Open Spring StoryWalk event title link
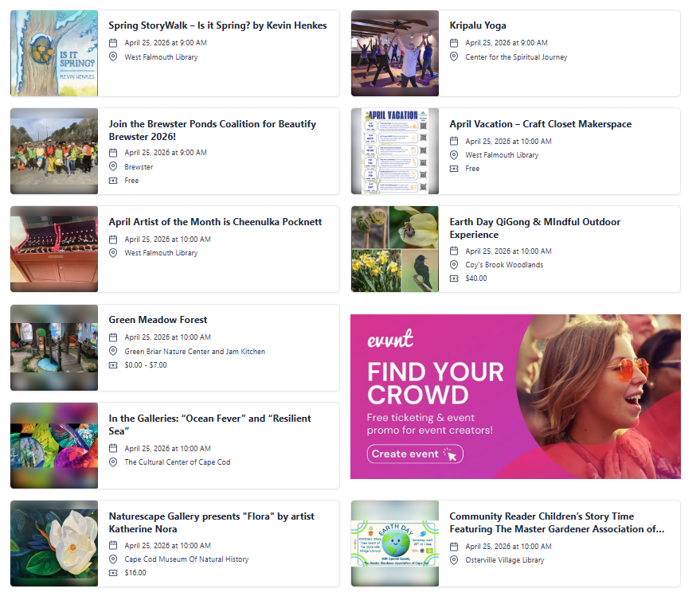The height and width of the screenshot is (596, 700). point(217,25)
